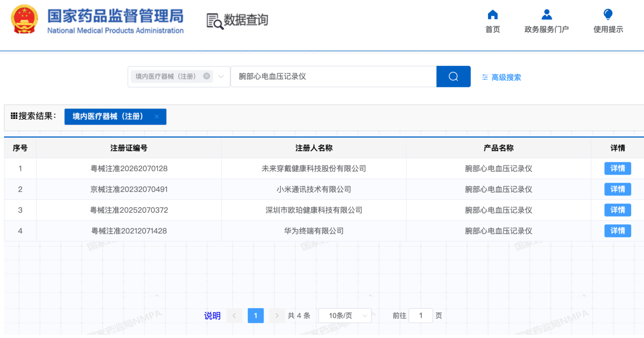644x338 pixels.
Task: Click the NMPA national emblem logo
Action: [24, 19]
